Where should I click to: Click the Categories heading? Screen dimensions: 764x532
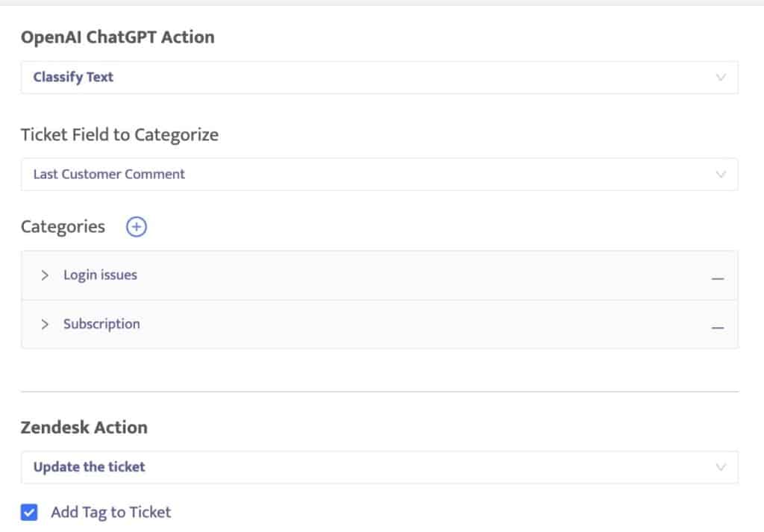pos(63,227)
